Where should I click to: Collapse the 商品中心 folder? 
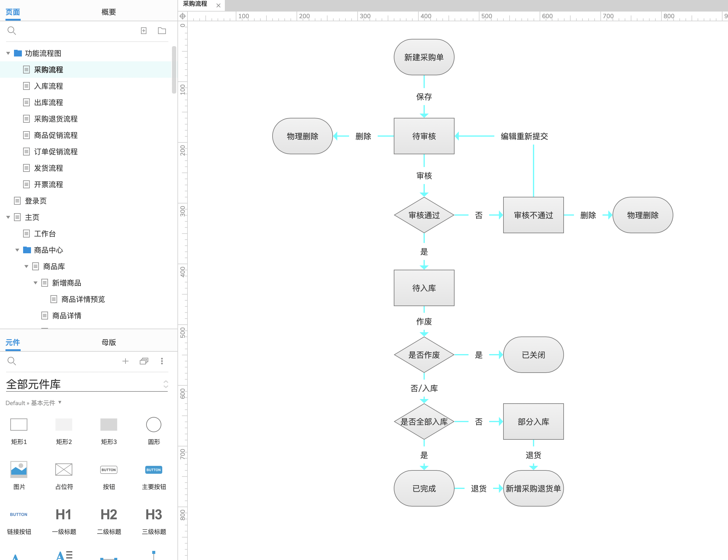click(x=17, y=250)
